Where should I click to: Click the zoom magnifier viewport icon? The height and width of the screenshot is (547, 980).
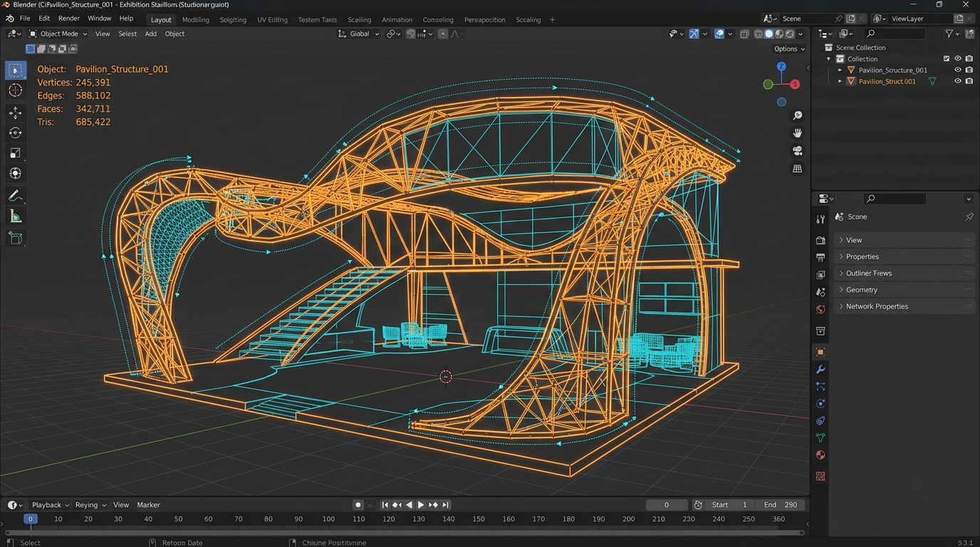click(x=798, y=115)
